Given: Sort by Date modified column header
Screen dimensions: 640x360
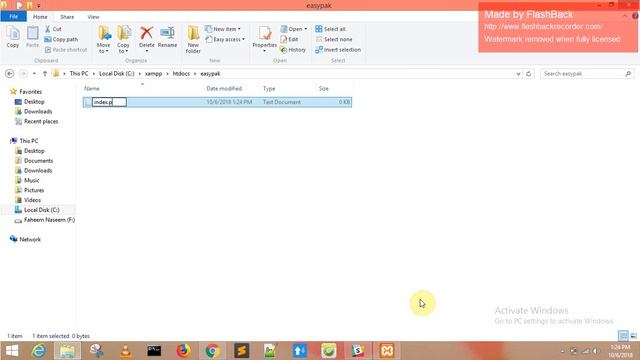Looking at the screenshot, I should [x=224, y=89].
